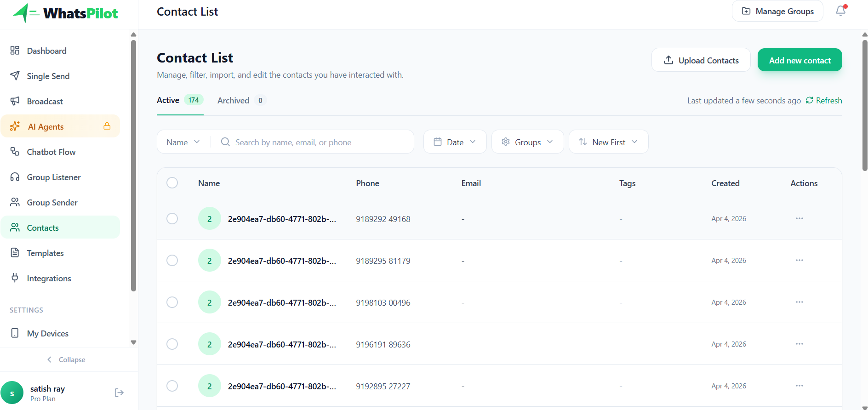The width and height of the screenshot is (868, 410).
Task: Toggle the select-all contacts checkbox
Action: pos(172,183)
